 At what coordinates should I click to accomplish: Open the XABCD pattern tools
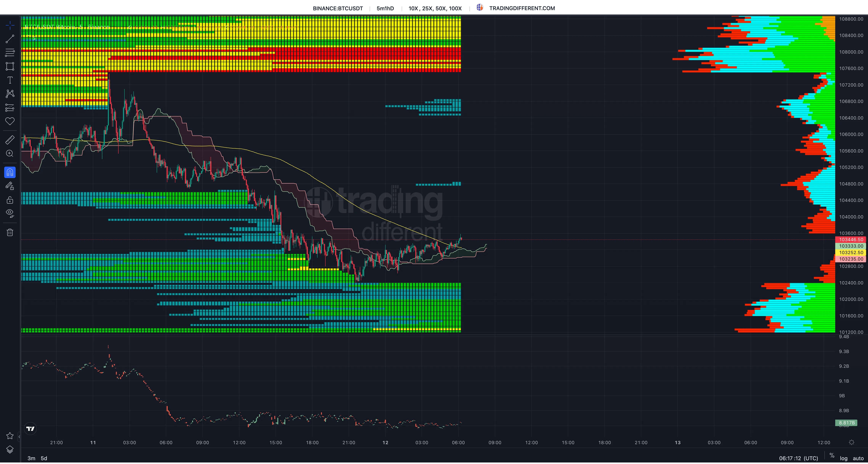point(10,94)
